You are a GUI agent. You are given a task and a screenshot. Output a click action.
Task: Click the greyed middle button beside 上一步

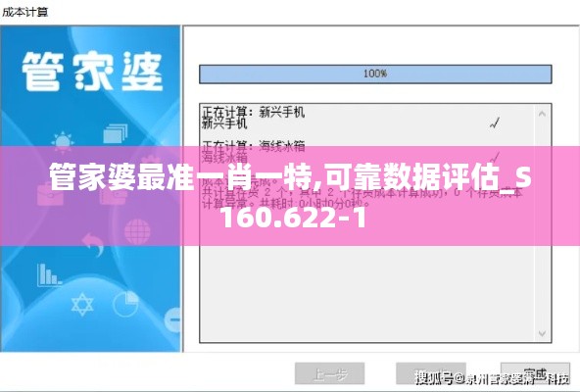coord(431,373)
